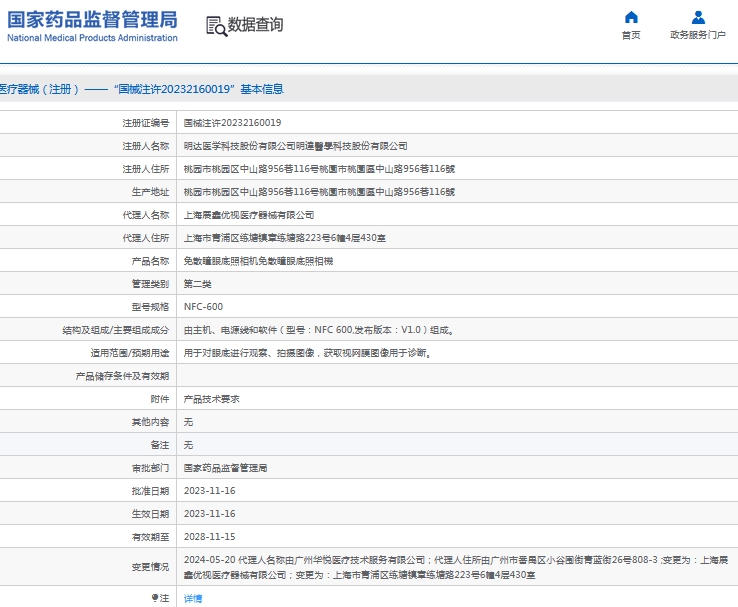Select the registrant name 明达医学科技股份有限公司 value
Viewport: 738px width, 607px height.
(x=296, y=146)
